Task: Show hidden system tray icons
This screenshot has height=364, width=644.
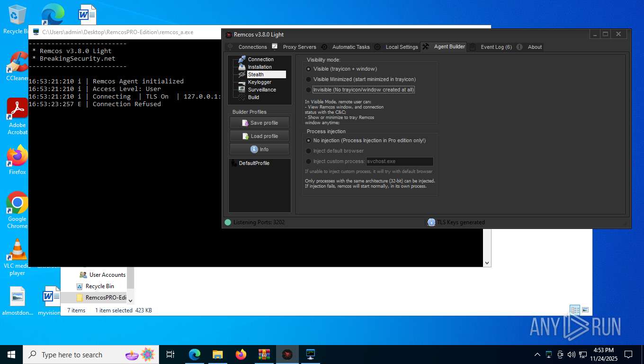Action: click(x=537, y=355)
